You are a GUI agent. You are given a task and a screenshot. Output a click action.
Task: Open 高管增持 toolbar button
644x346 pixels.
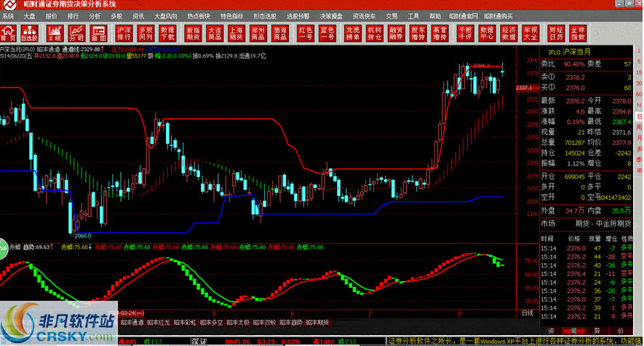(x=440, y=34)
